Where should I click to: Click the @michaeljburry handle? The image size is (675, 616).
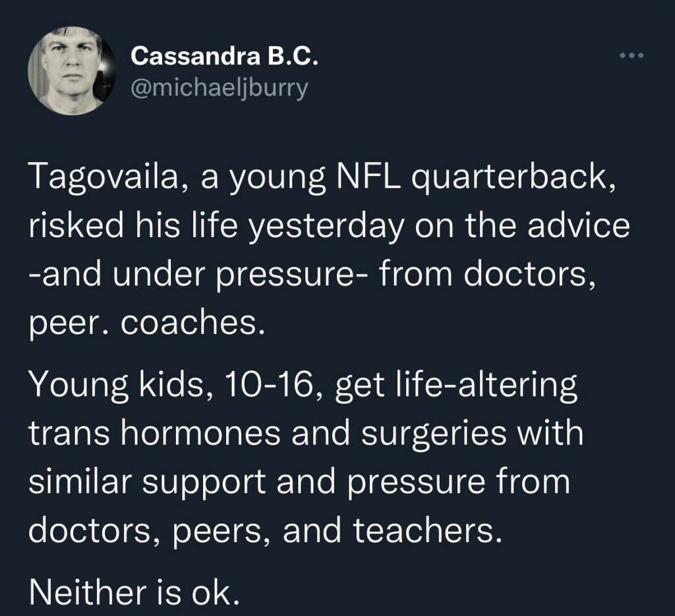point(220,88)
